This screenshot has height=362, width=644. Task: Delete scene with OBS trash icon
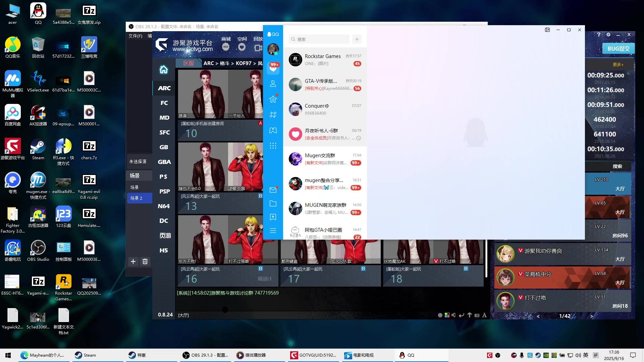coord(145,261)
